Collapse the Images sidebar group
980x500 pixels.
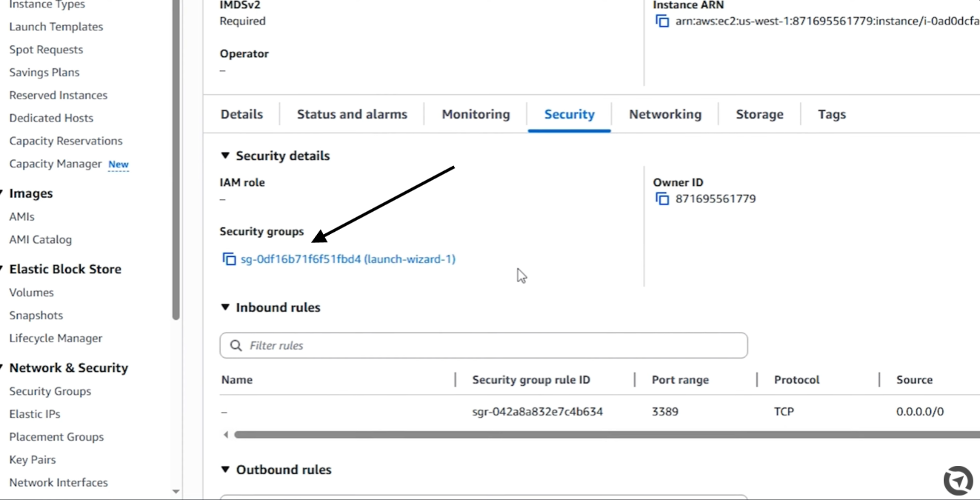[x=2, y=193]
